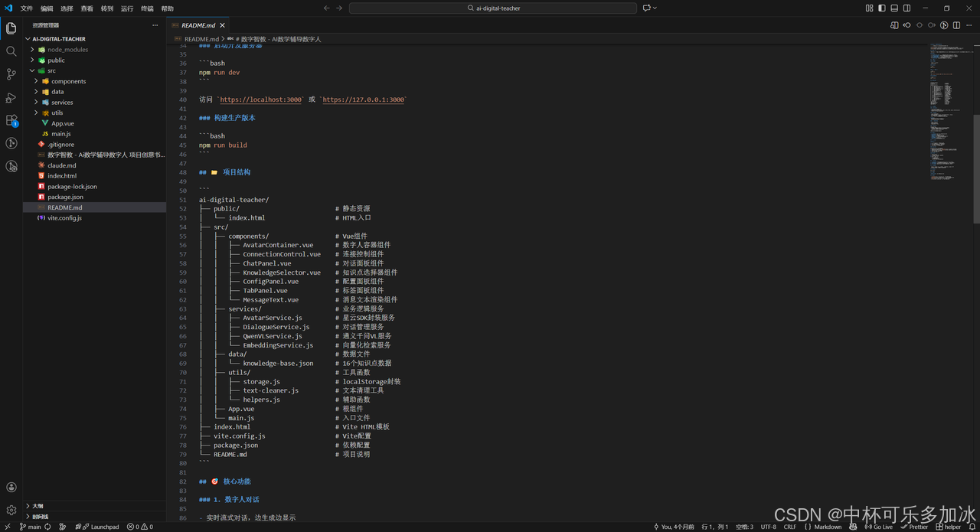The image size is (980, 532).
Task: Follow the https://127.0.0.1:3000 link
Action: 363,100
